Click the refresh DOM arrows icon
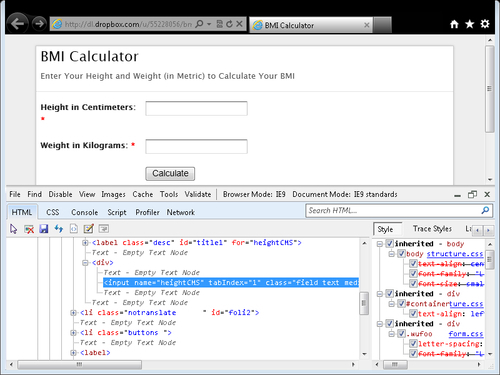Screen dimensions: 500x375 [x=59, y=229]
